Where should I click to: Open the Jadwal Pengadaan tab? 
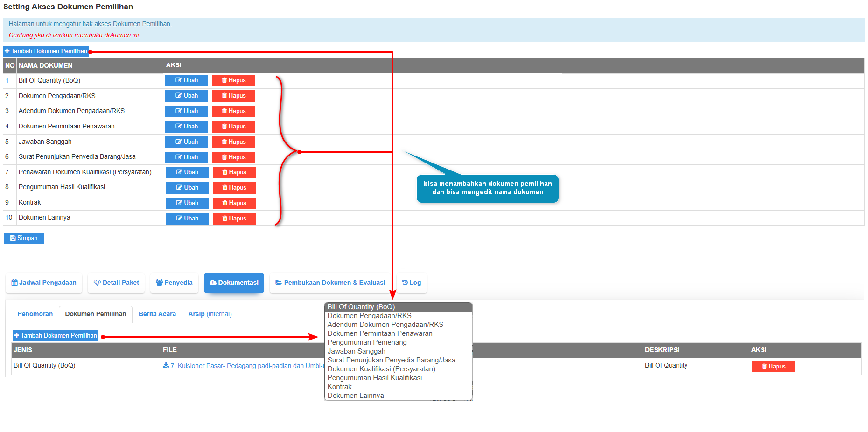[44, 283]
